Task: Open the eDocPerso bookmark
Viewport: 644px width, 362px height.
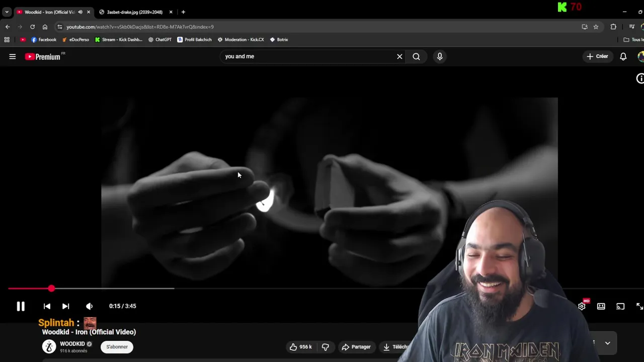Action: 75,40
